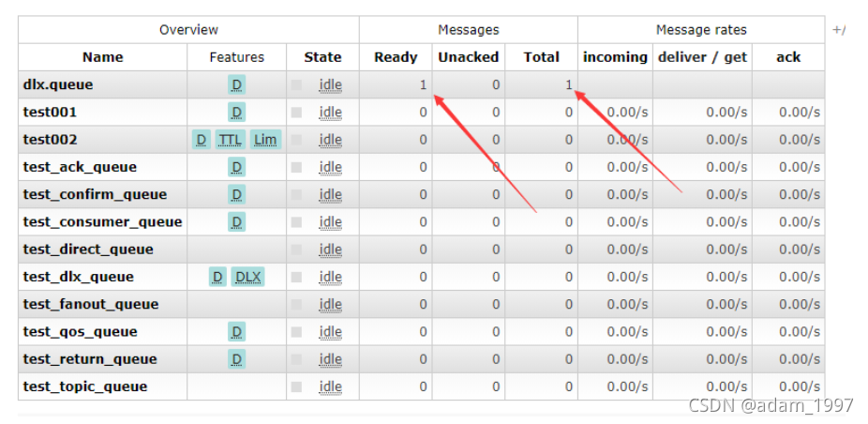Click the D badge in test002 row
The image size is (868, 424).
pos(202,140)
